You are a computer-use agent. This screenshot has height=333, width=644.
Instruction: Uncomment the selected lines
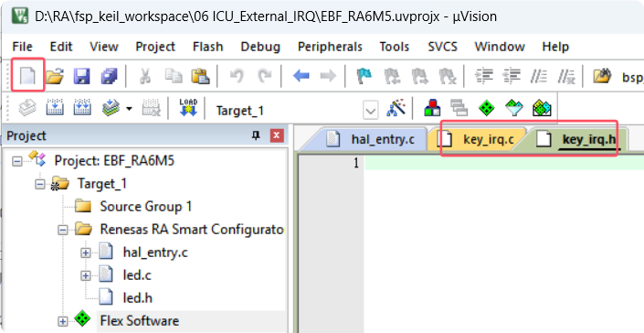(x=566, y=77)
